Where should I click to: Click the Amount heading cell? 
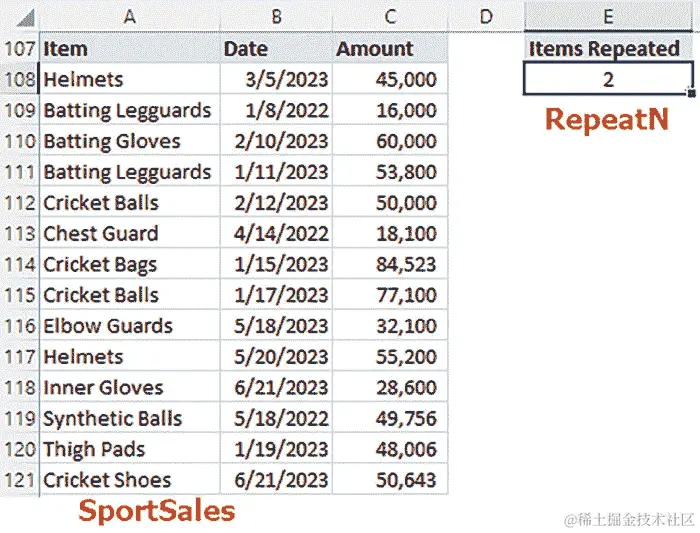[390, 48]
